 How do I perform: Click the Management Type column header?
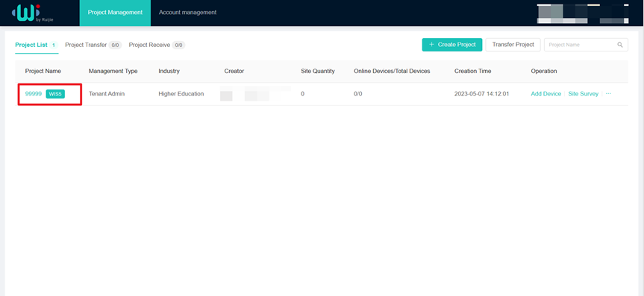(x=113, y=71)
